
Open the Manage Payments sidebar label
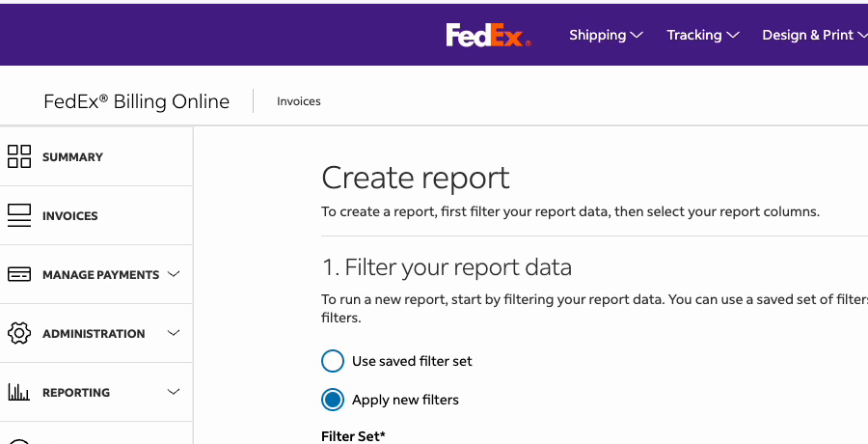[100, 275]
